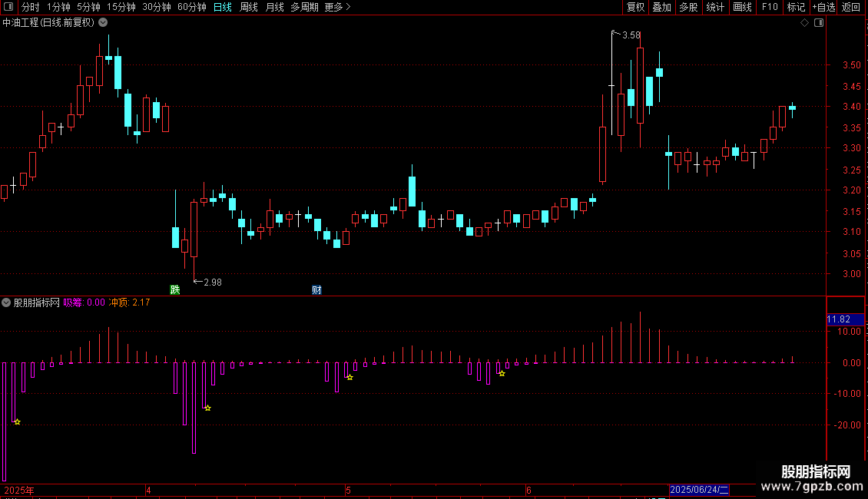Click the 吸筹: 0.00 indicator value
The image size is (868, 499).
tap(84, 302)
